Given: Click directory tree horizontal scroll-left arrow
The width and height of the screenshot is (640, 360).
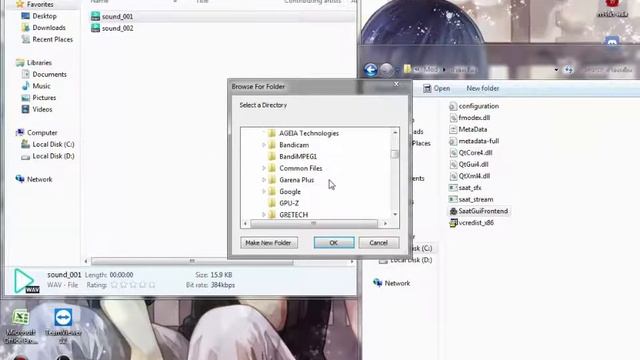Looking at the screenshot, I should point(245,223).
